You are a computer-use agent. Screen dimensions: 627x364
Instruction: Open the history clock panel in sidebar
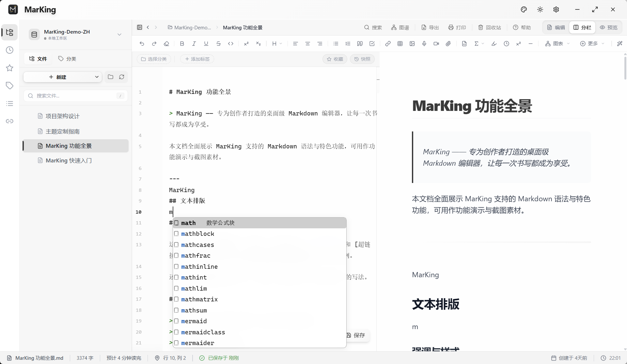[x=10, y=50]
